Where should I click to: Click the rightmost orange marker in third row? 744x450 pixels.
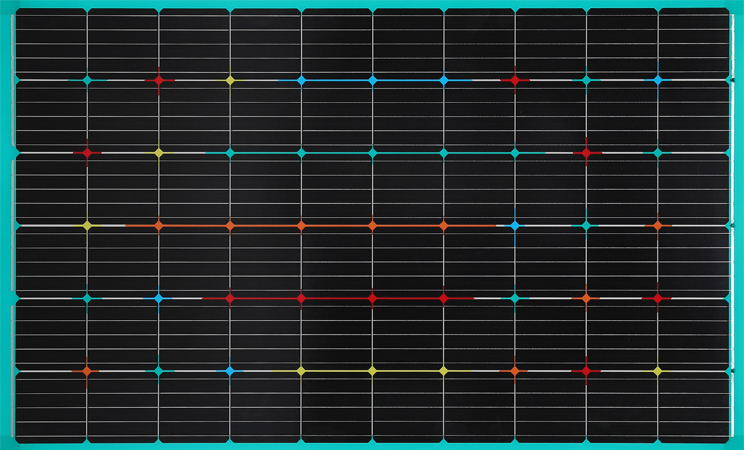coord(657,226)
